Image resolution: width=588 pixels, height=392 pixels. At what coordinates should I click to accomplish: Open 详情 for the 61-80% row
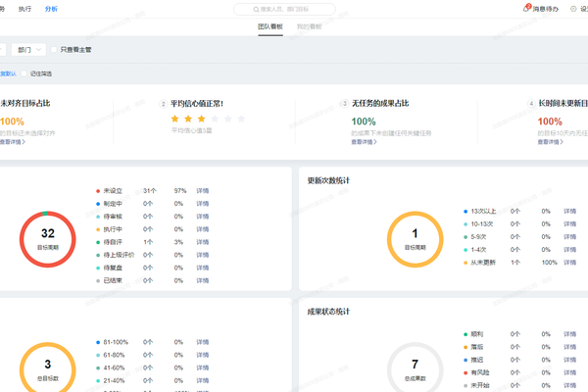[203, 355]
